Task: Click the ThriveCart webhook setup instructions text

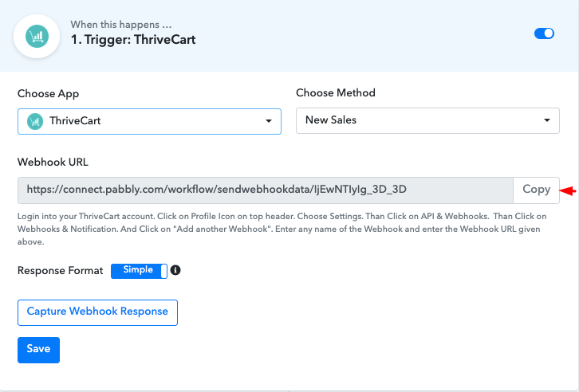Action: coord(282,229)
